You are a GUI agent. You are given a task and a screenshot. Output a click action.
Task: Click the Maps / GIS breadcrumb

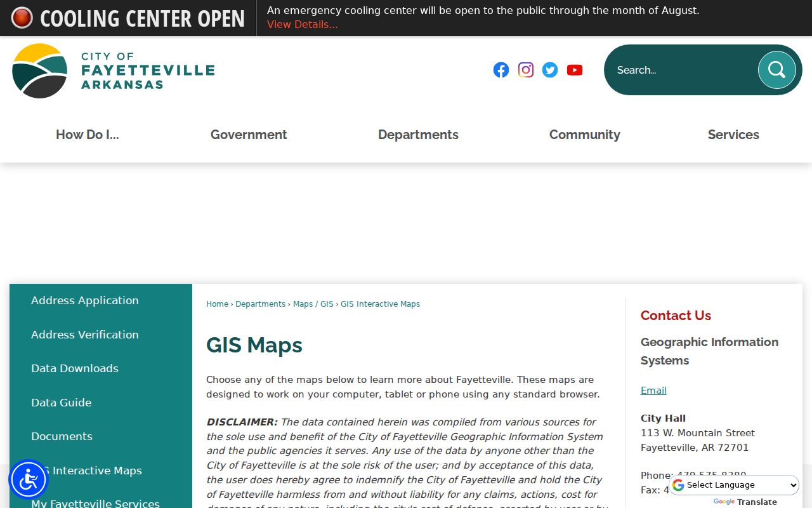click(x=313, y=304)
